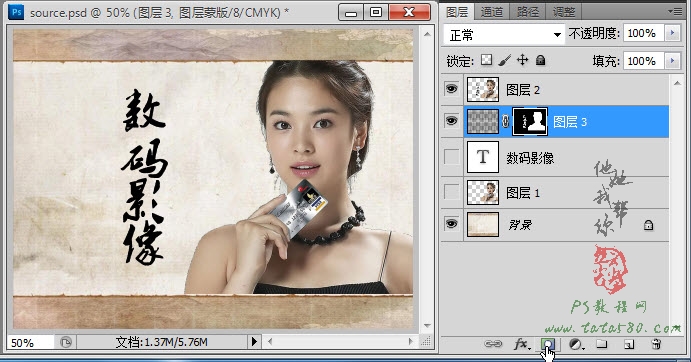
Task: Switch to the 路径 tab
Action: 528,11
